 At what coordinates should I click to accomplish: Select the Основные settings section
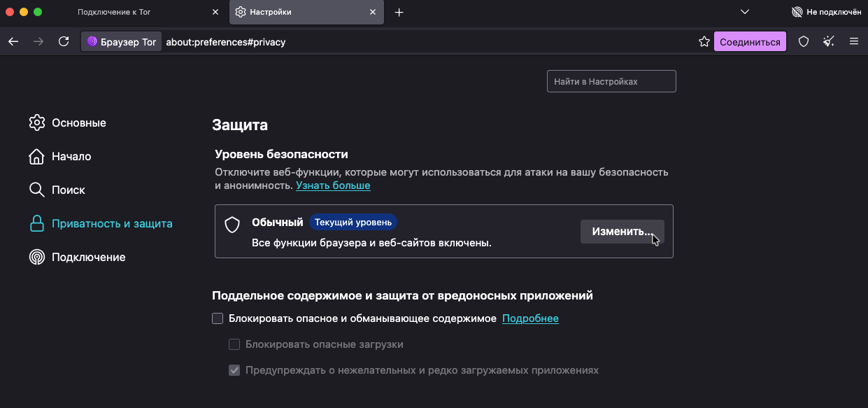(78, 122)
